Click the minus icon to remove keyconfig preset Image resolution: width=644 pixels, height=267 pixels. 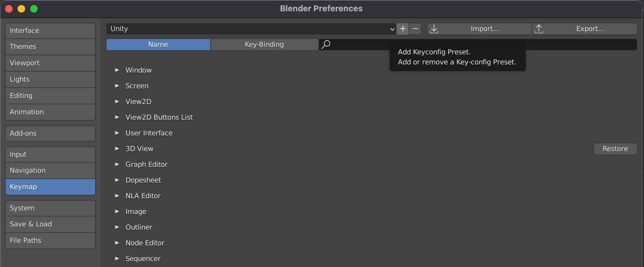[416, 29]
